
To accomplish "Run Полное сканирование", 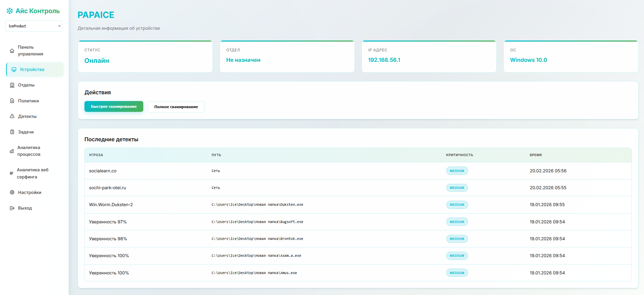I will click(176, 107).
